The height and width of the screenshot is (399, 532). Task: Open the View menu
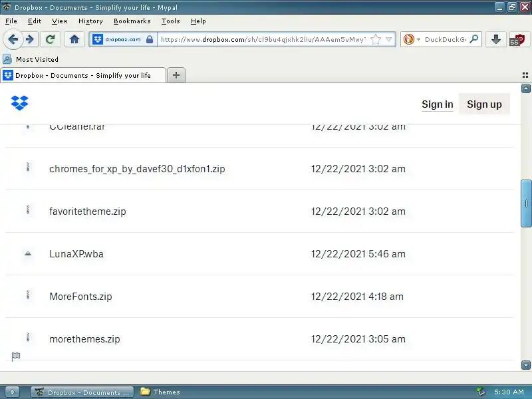coord(60,21)
